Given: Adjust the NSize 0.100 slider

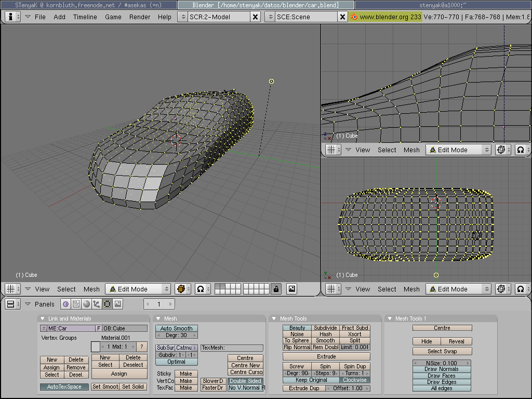Looking at the screenshot, I should [442, 363].
